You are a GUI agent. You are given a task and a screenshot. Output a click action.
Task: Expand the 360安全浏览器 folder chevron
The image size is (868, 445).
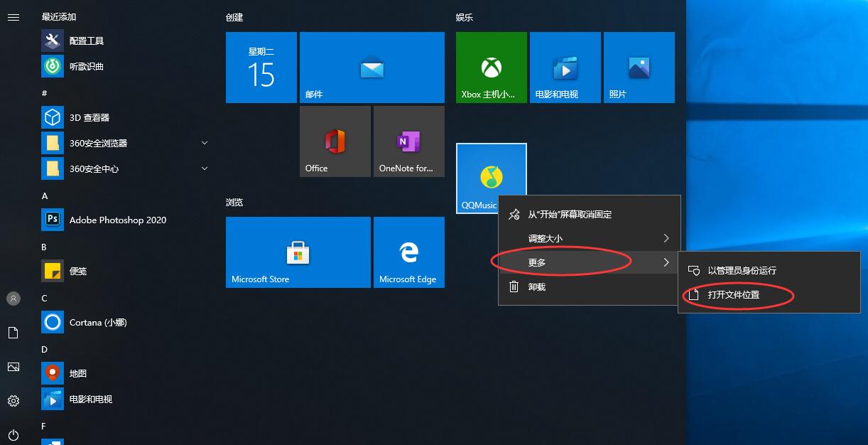click(205, 143)
